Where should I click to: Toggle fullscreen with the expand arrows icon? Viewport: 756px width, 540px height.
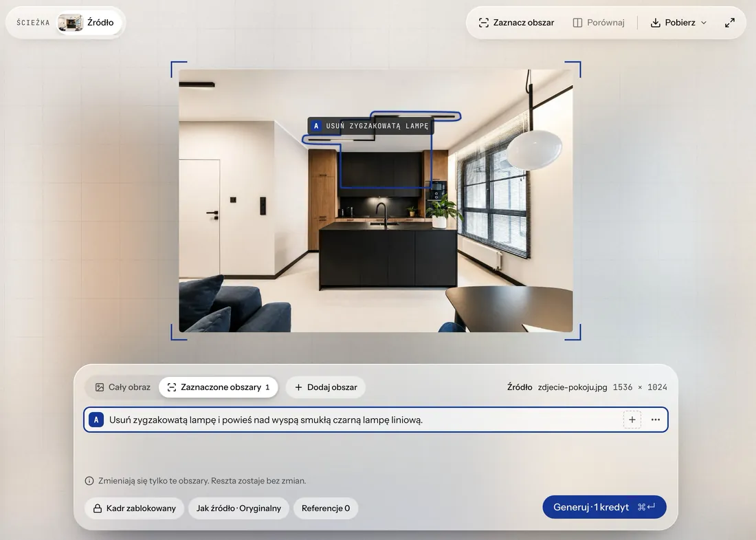730,23
